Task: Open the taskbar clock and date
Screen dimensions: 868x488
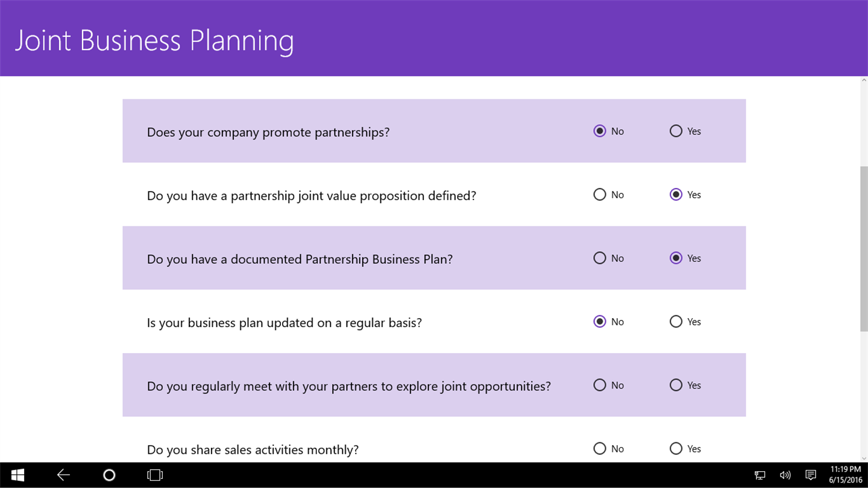Action: [x=846, y=475]
